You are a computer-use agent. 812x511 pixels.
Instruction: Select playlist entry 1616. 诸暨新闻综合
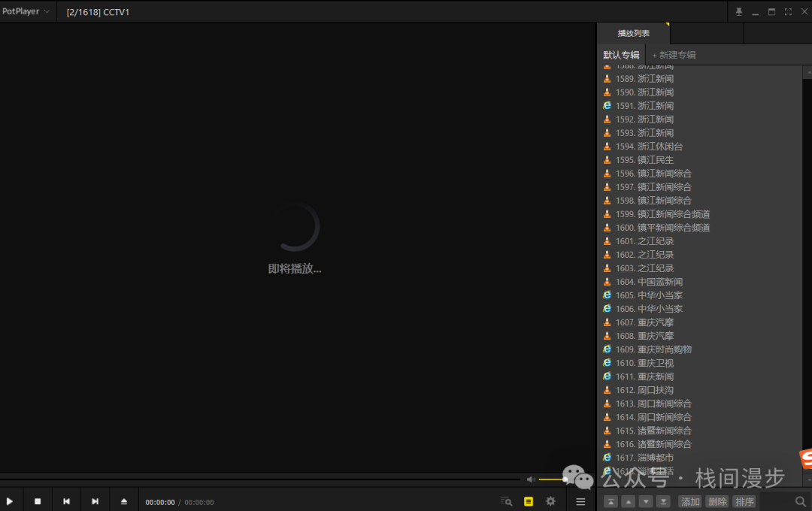coord(700,443)
